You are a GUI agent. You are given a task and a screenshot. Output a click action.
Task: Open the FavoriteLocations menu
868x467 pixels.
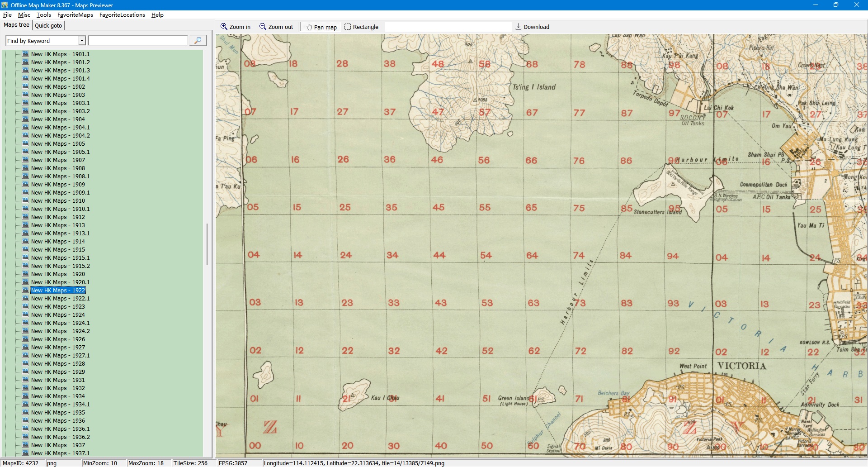(x=122, y=14)
